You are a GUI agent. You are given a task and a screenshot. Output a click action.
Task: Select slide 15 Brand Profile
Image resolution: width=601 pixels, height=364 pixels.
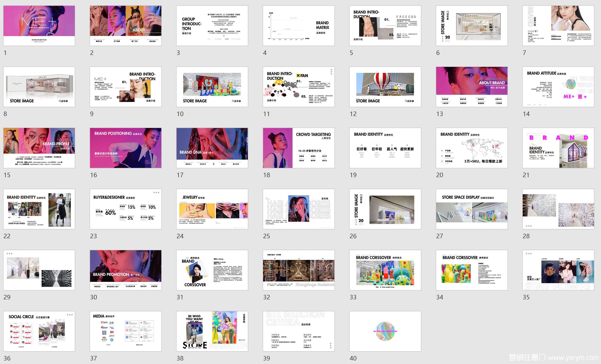click(x=39, y=148)
